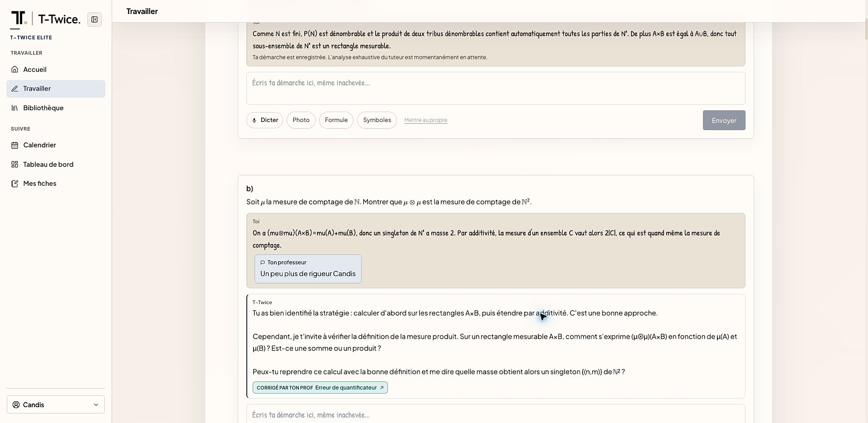Image resolution: width=868 pixels, height=423 pixels.
Task: Click the Dicter microphone button
Action: pyautogui.click(x=265, y=120)
